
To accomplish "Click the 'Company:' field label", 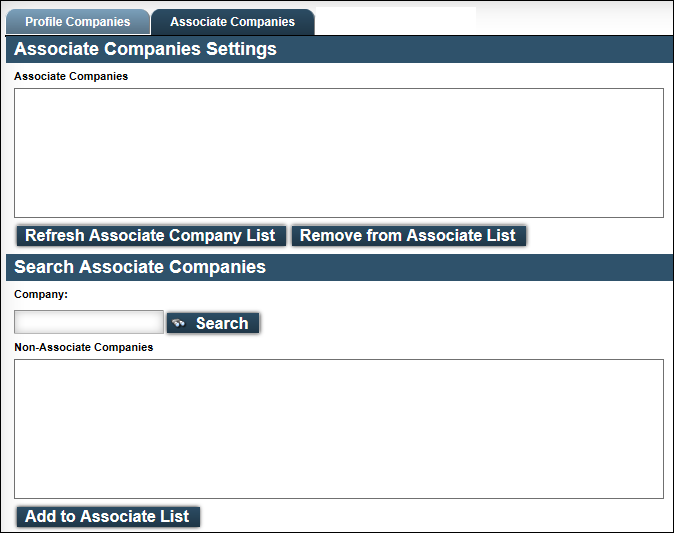I will pyautogui.click(x=41, y=294).
